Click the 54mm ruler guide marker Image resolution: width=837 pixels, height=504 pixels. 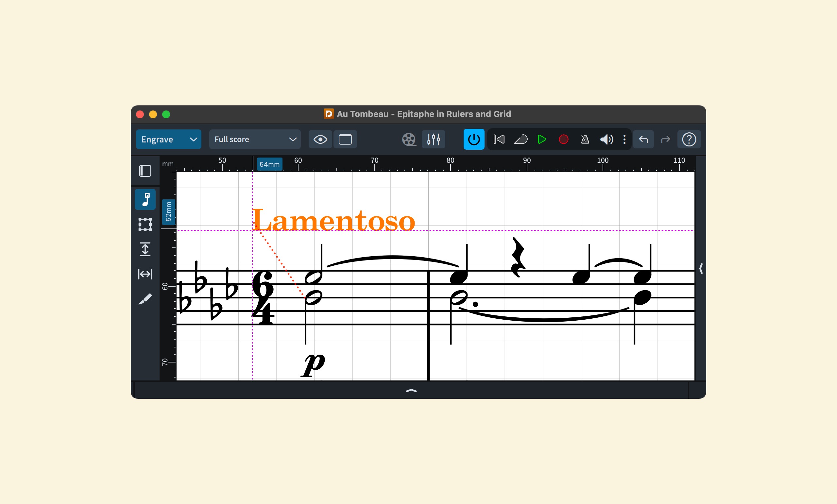[269, 164]
